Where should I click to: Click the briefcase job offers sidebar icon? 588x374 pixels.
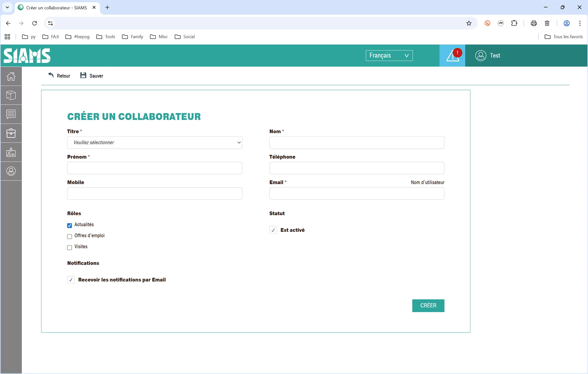click(11, 133)
